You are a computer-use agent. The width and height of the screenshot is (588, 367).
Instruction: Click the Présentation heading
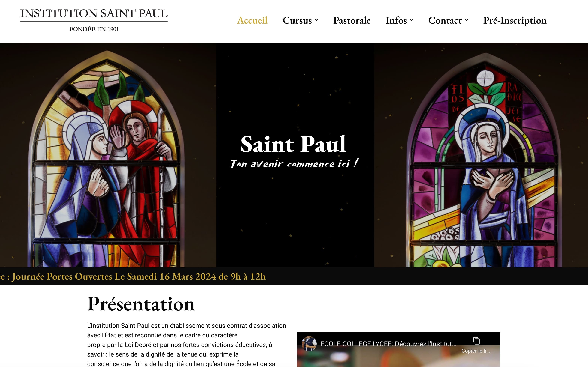[x=141, y=304]
